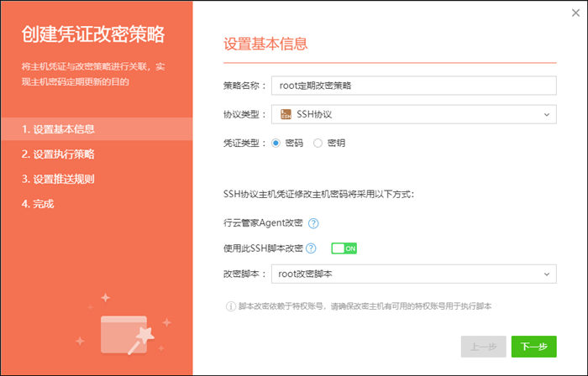Click help icon beside 行云管家Agent改密
The image size is (588, 376).
tap(313, 223)
